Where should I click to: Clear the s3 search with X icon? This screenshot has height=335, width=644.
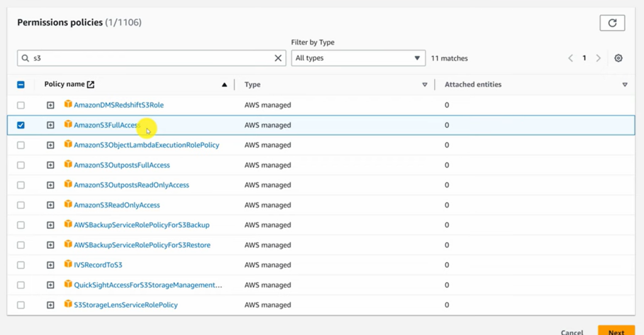tap(278, 58)
